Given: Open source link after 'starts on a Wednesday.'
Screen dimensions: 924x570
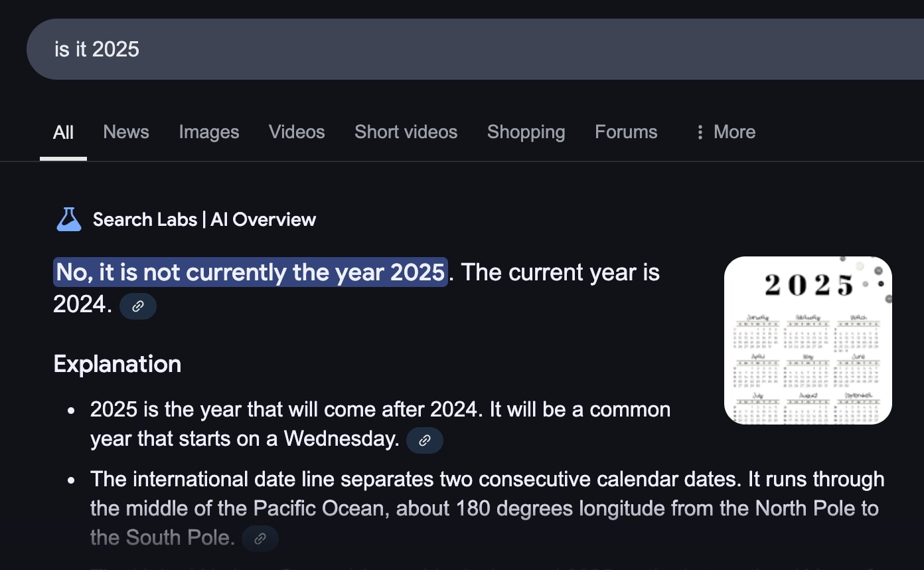Looking at the screenshot, I should pyautogui.click(x=425, y=440).
